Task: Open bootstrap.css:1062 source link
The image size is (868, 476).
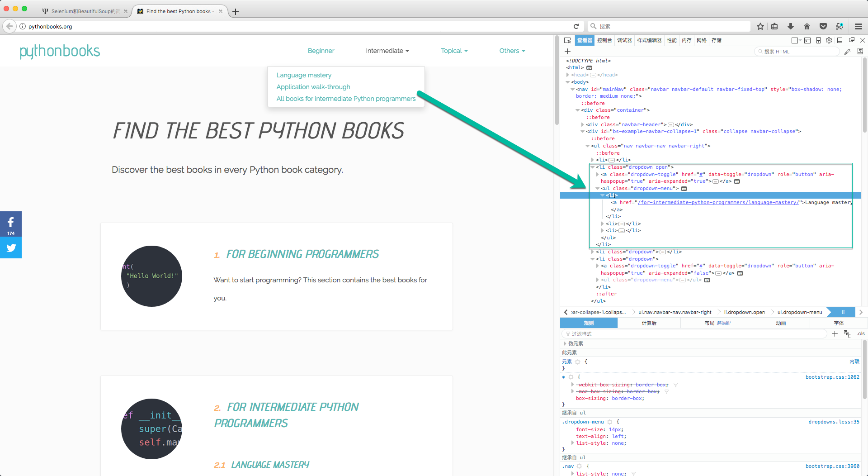Action: tap(832, 377)
